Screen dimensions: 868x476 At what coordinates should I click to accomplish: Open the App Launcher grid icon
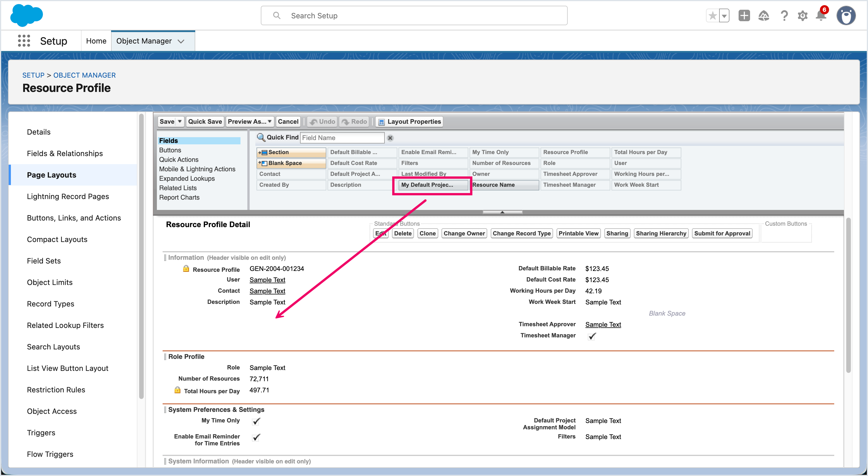click(x=24, y=41)
